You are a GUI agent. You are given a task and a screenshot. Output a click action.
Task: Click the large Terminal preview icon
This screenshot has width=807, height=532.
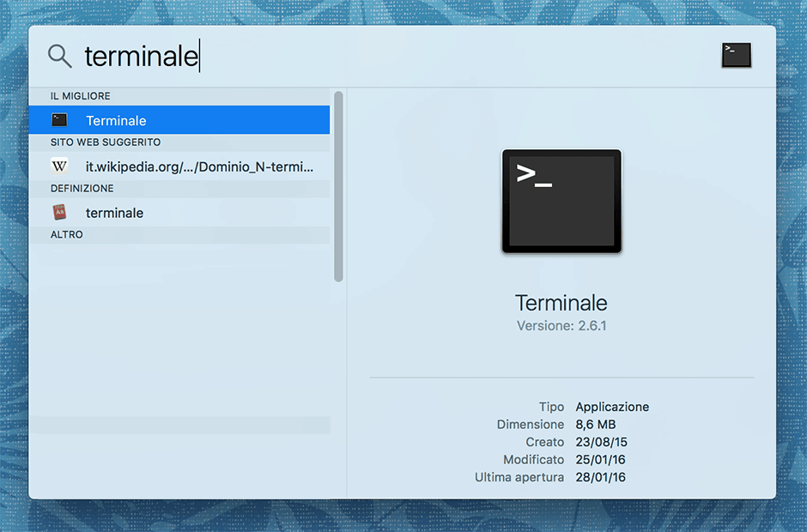click(561, 202)
